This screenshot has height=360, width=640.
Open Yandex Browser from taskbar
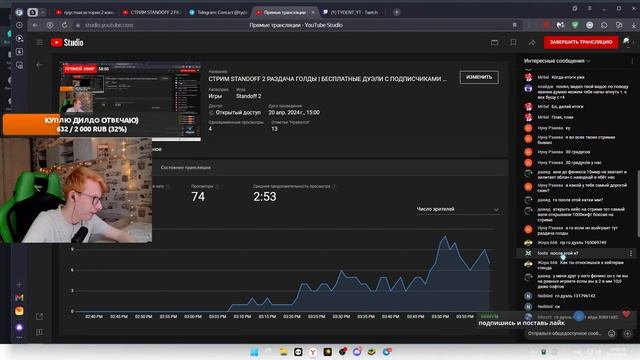pos(313,352)
